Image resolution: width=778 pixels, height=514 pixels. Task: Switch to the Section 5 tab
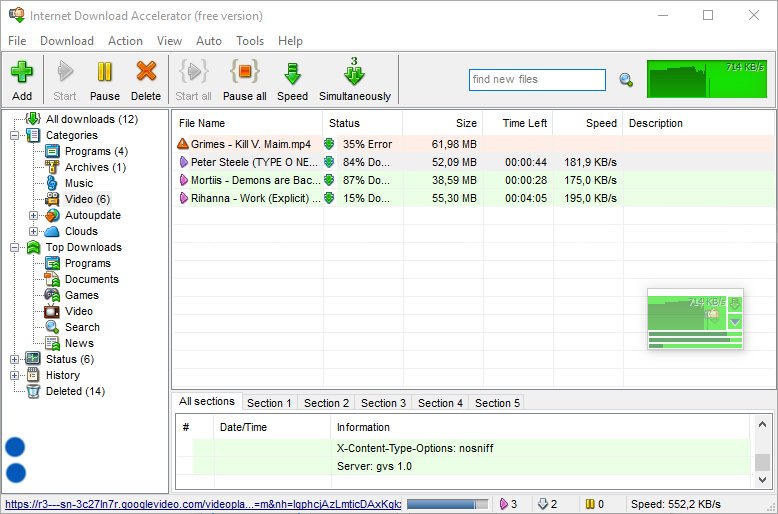497,403
